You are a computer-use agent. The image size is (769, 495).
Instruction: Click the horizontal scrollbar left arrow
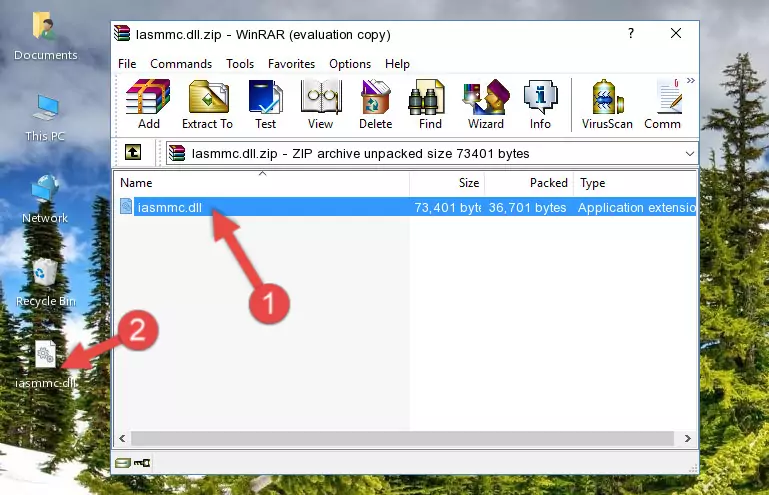pyautogui.click(x=123, y=438)
